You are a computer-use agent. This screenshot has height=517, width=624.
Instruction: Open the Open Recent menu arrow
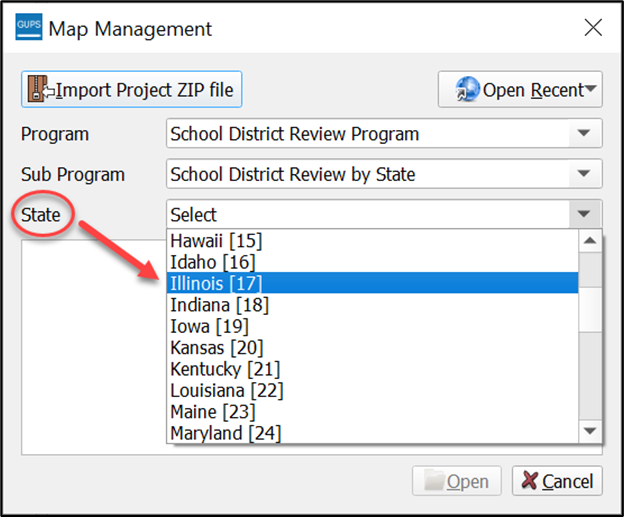(591, 88)
